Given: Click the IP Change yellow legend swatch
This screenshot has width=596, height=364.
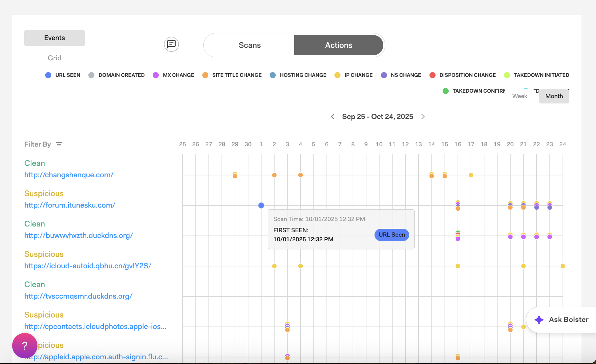Looking at the screenshot, I should [337, 75].
